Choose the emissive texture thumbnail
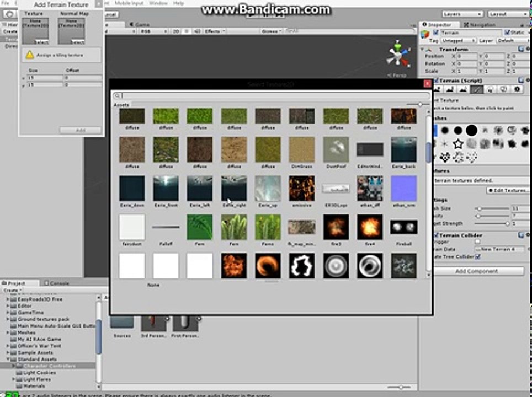 [302, 188]
